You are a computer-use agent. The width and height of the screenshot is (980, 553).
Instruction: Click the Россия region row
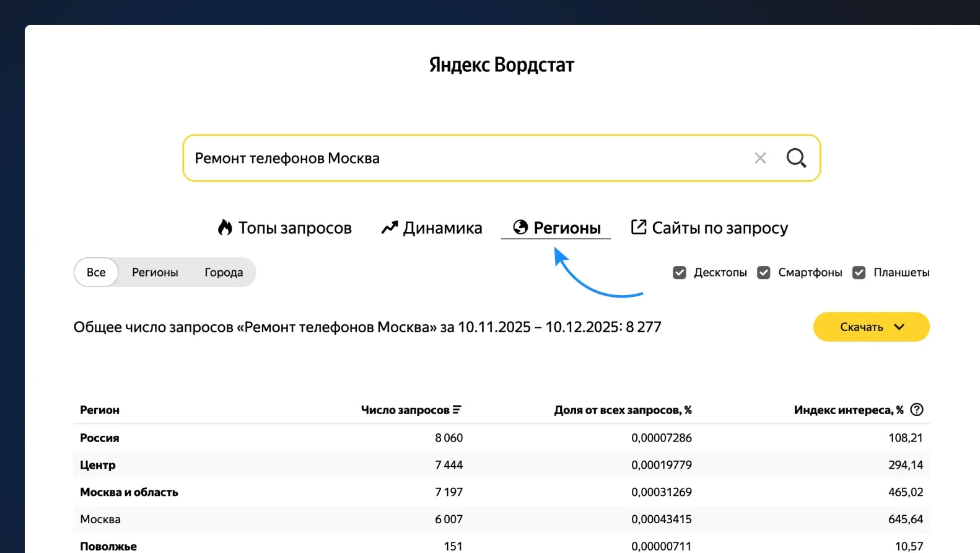click(x=502, y=438)
